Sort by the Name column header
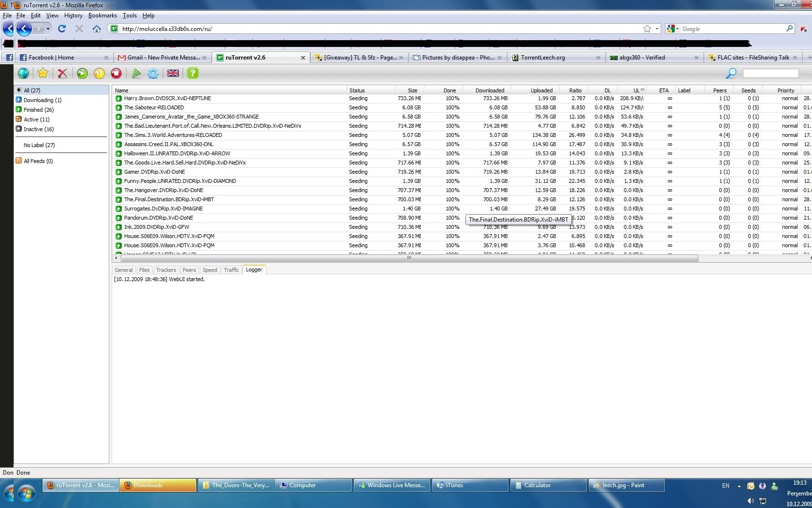 [x=230, y=90]
